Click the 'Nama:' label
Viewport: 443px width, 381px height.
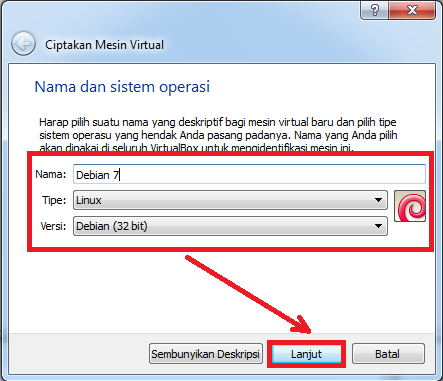point(51,174)
